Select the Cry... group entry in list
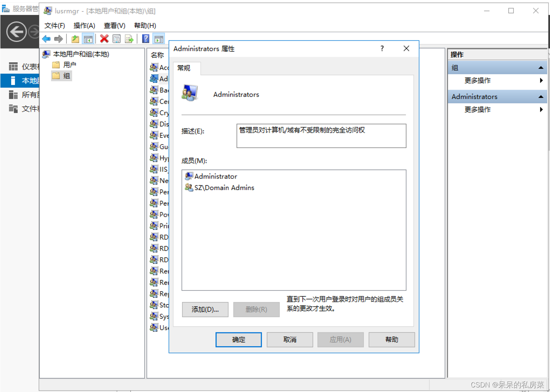 (159, 113)
